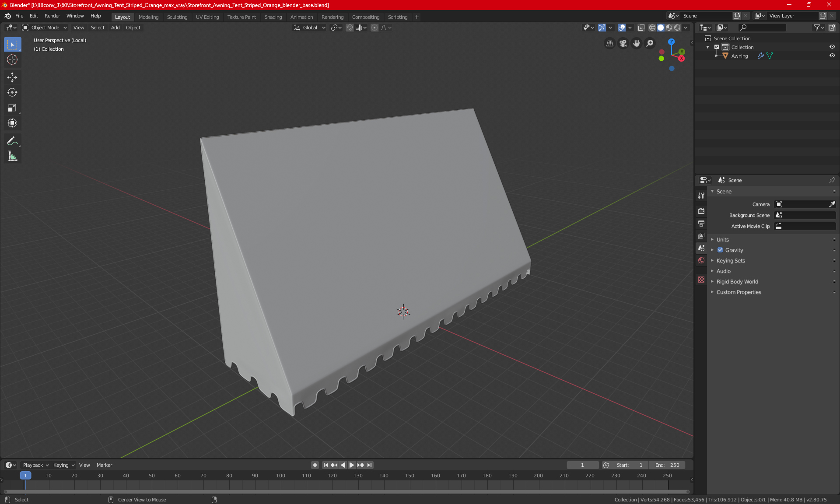Expand the Awning object in outliner
The width and height of the screenshot is (840, 504).
tap(716, 56)
